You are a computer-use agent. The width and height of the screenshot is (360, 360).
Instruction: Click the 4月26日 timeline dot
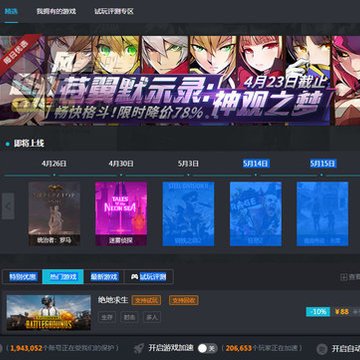click(x=54, y=175)
